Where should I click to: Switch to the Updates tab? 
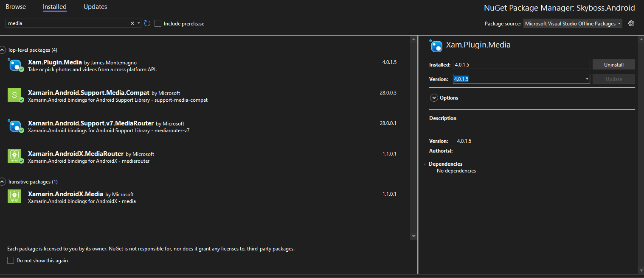click(95, 7)
